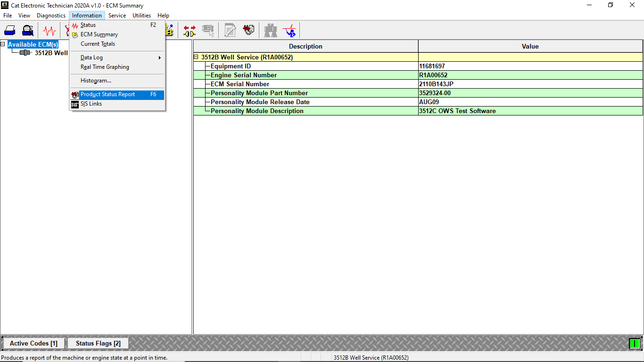Open the Diagnostics menu
Image resolution: width=644 pixels, height=362 pixels.
click(x=51, y=15)
